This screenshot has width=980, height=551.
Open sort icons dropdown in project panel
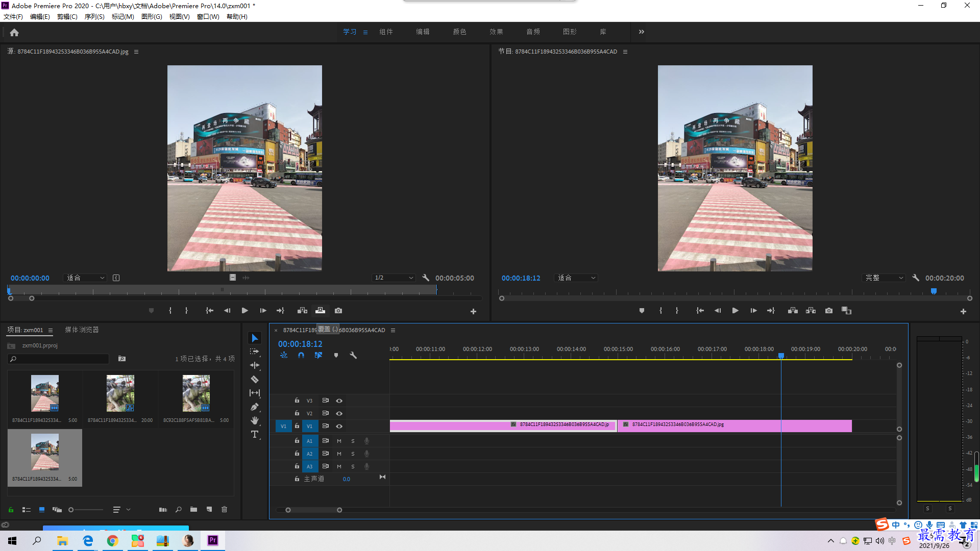tap(121, 509)
